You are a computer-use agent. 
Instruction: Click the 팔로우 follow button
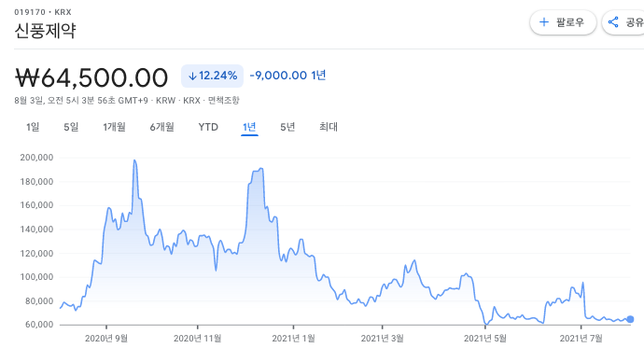pyautogui.click(x=563, y=22)
